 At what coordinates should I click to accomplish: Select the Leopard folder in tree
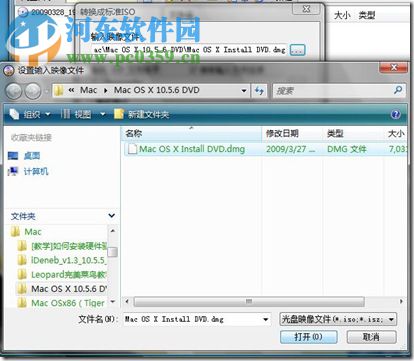point(68,275)
